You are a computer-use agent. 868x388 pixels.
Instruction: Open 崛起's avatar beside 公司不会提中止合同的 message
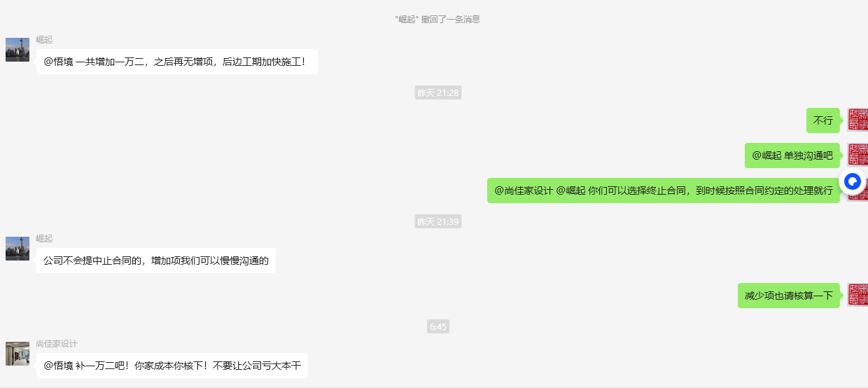[x=17, y=249]
